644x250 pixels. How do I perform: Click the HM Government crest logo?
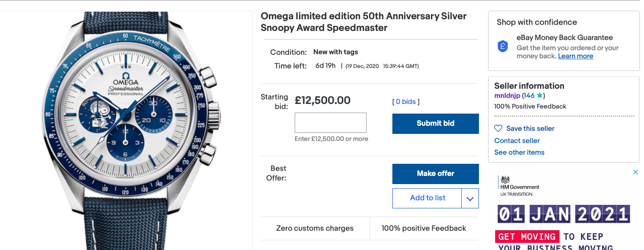point(504,180)
